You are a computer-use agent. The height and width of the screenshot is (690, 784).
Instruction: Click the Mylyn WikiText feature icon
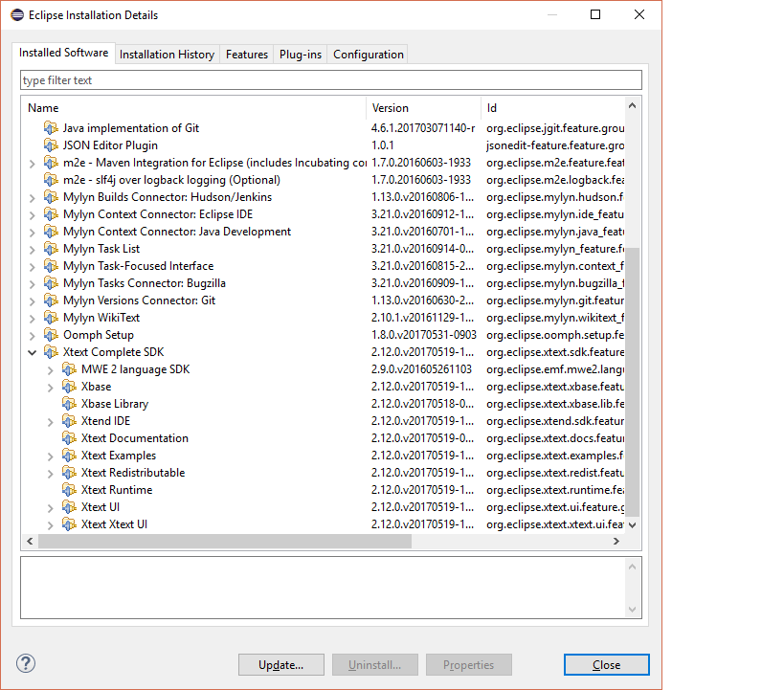click(x=51, y=318)
